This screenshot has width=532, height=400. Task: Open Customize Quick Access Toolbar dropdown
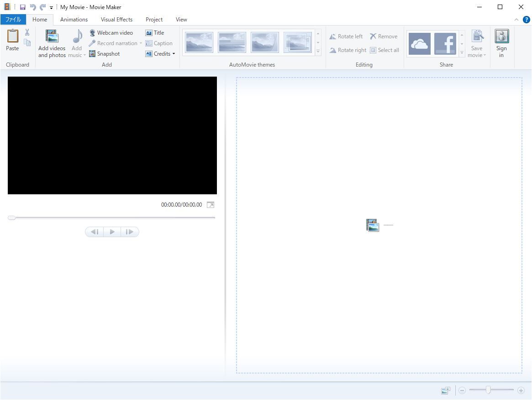pos(51,7)
